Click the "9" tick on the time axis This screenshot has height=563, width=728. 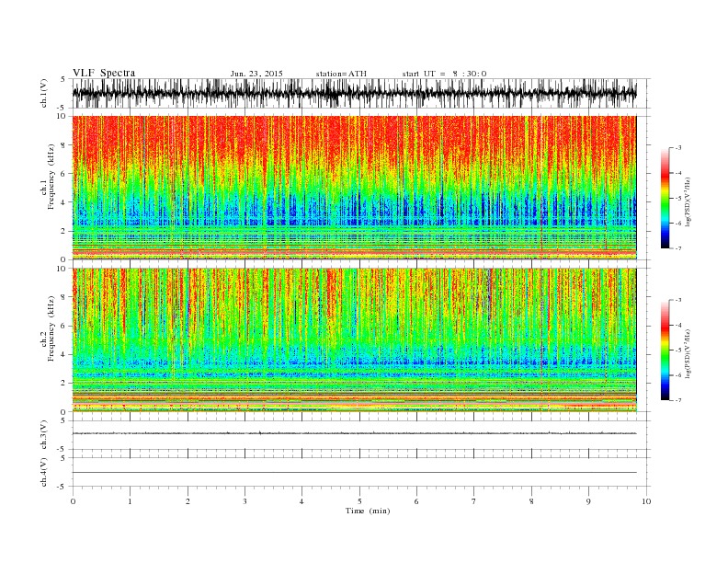pos(588,501)
